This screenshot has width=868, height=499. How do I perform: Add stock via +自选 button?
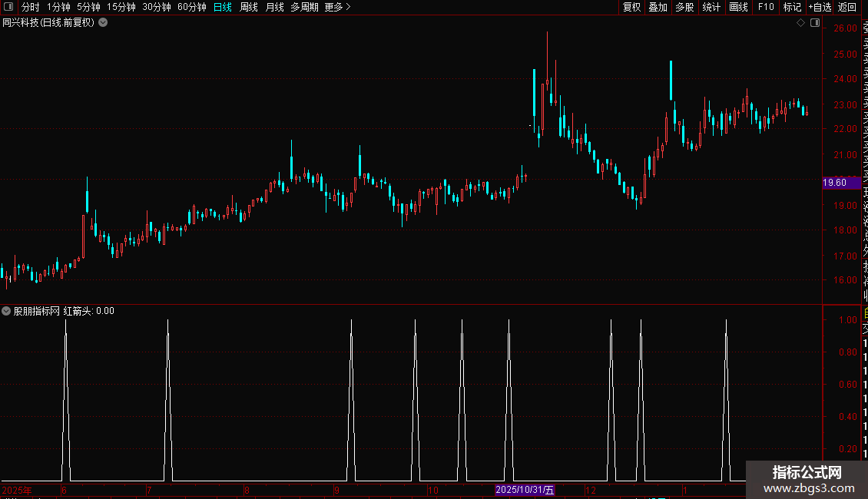pyautogui.click(x=820, y=7)
